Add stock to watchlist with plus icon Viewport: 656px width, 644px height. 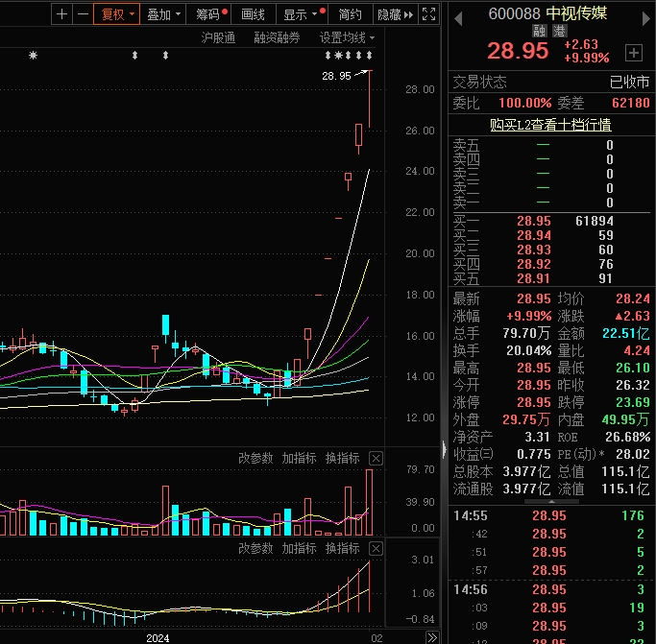[x=633, y=52]
